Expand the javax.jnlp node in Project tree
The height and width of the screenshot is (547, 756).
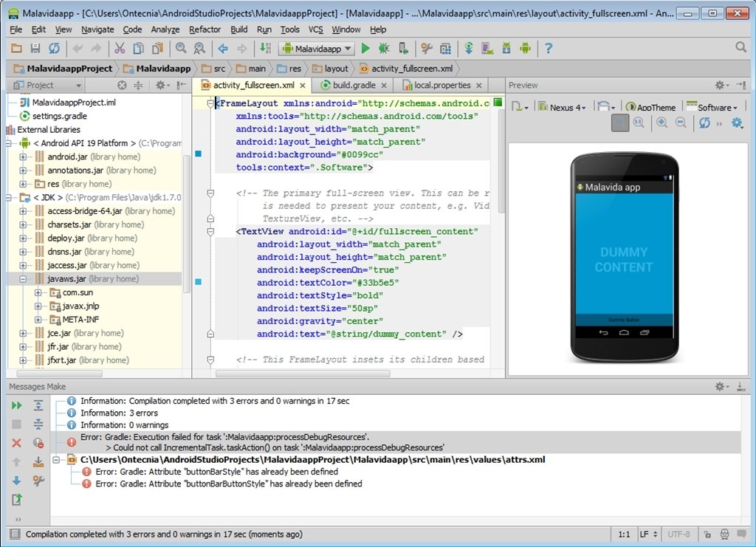(39, 306)
